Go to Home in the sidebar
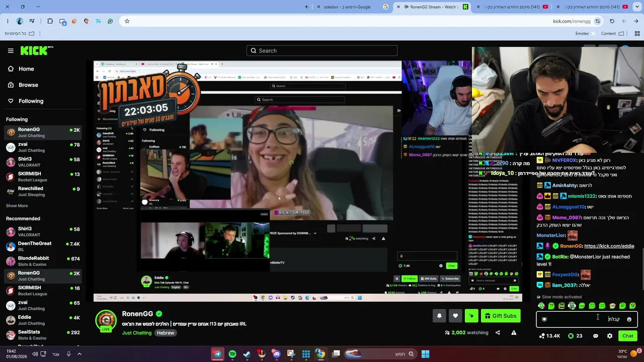This screenshot has width=644, height=362. (x=21, y=69)
